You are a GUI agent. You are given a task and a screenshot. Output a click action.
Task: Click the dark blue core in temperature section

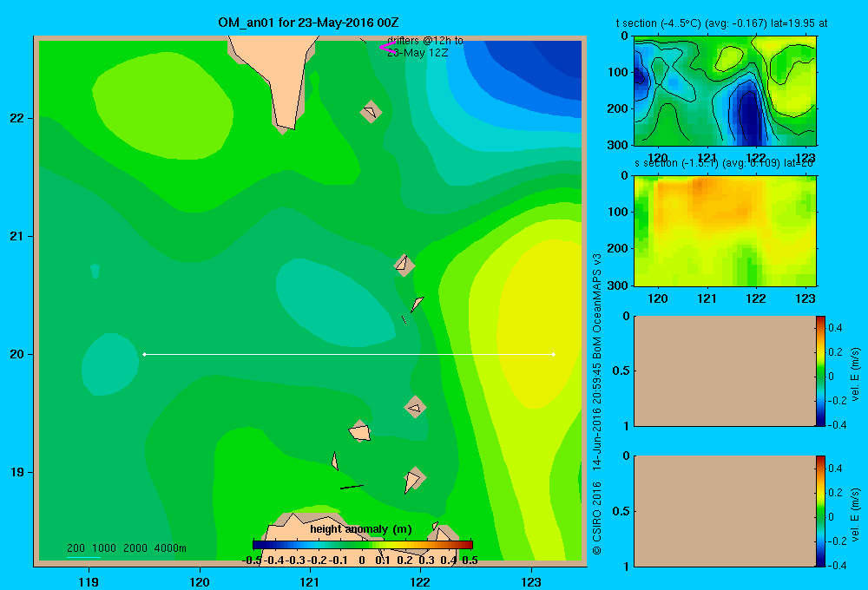click(x=750, y=116)
